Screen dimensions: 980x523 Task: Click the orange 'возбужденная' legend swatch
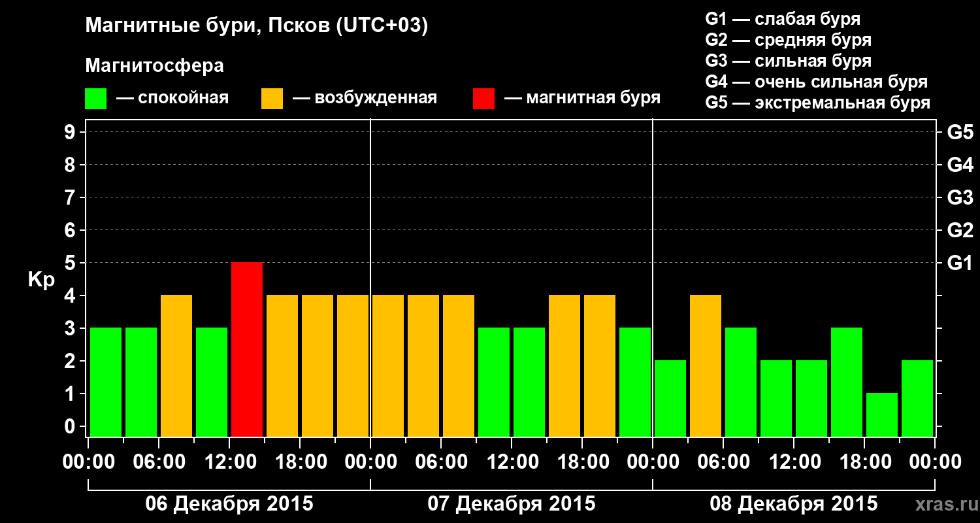tap(272, 99)
